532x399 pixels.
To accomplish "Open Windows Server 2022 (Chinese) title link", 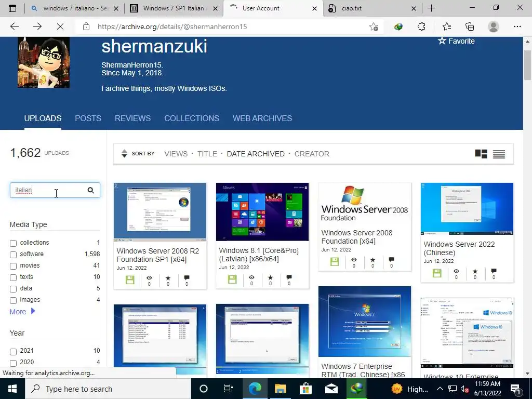I will click(459, 248).
